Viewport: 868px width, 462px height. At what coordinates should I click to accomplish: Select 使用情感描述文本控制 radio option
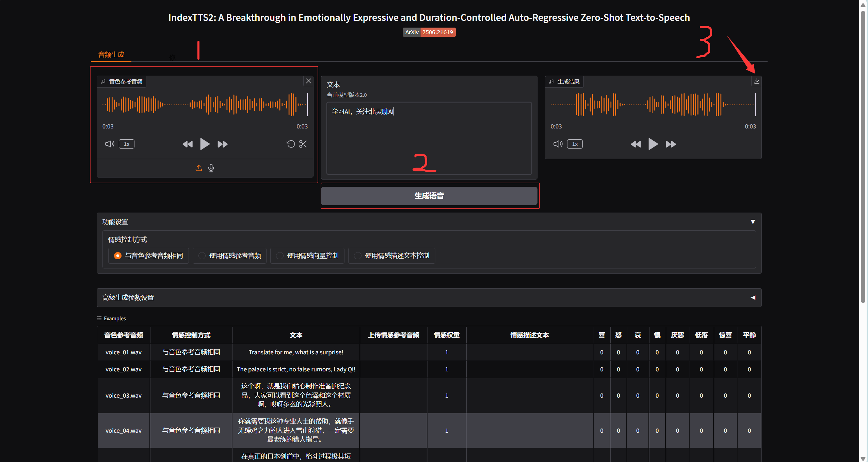pyautogui.click(x=358, y=256)
